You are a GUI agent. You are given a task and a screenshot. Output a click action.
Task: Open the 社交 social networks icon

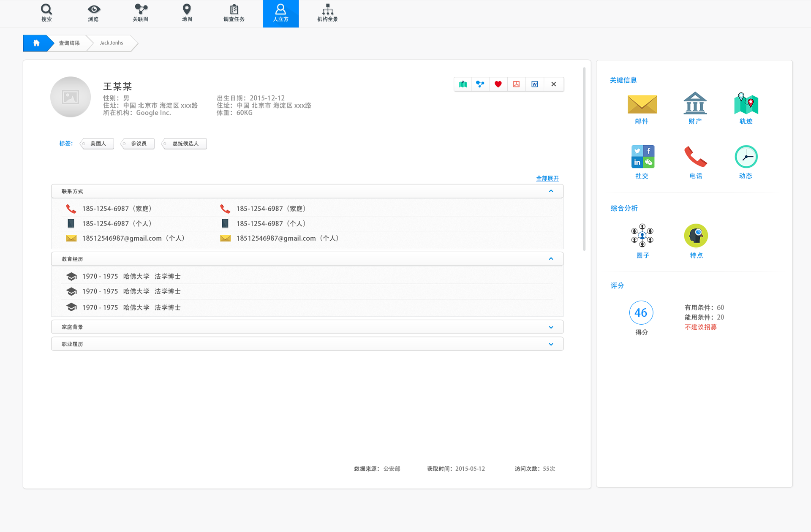642,157
